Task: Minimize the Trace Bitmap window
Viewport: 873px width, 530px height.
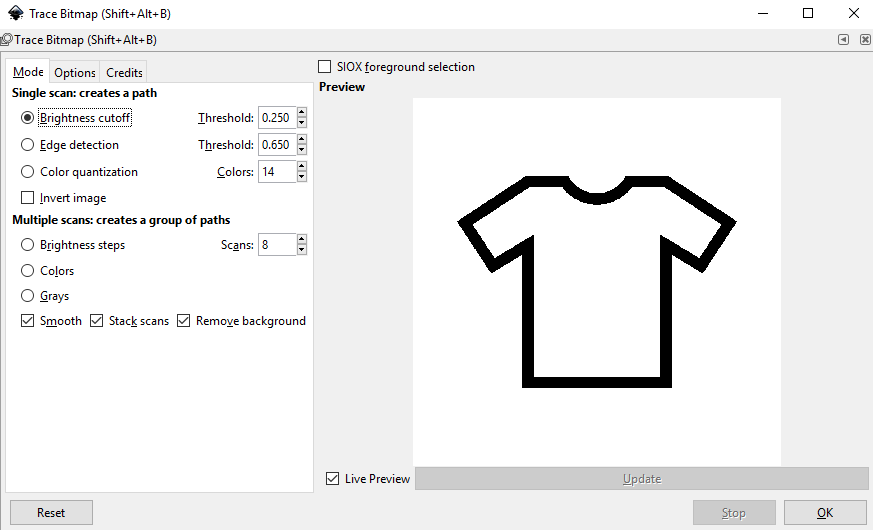Action: tap(763, 13)
